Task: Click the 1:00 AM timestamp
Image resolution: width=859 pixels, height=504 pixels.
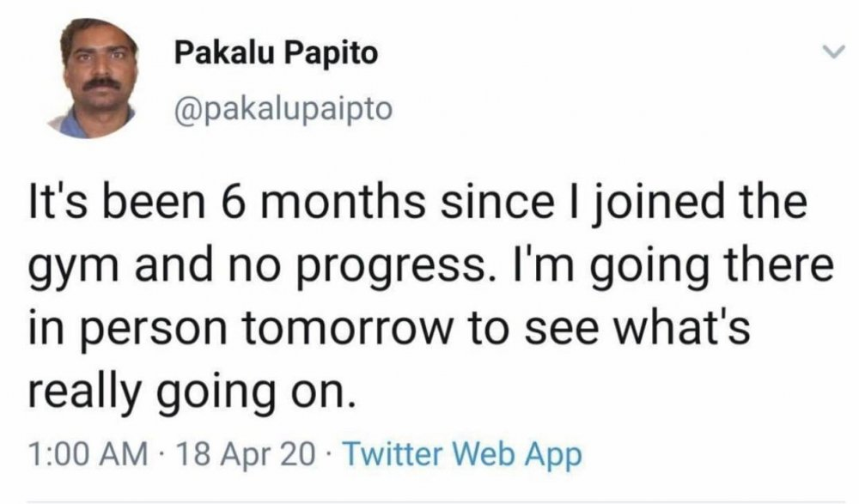Action: click(x=88, y=454)
